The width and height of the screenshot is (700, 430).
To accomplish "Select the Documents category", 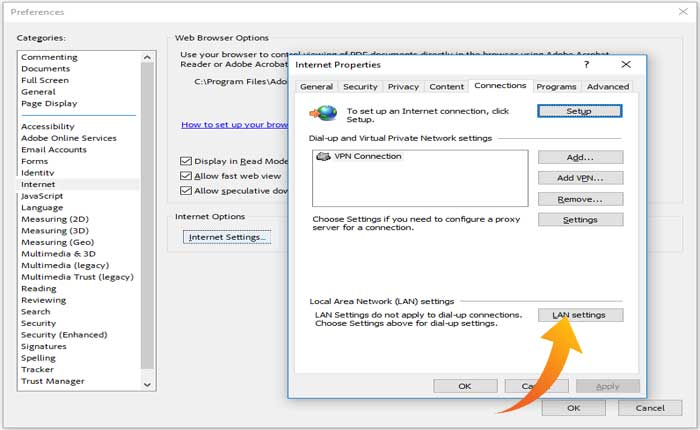I will 46,69.
